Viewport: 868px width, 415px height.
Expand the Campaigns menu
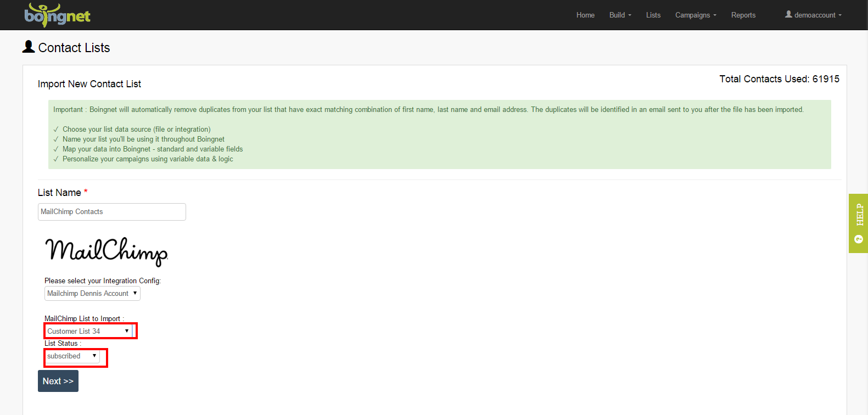pyautogui.click(x=696, y=15)
